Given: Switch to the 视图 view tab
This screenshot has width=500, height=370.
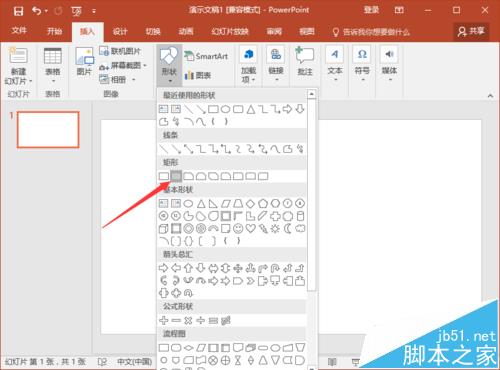Looking at the screenshot, I should coord(307,32).
